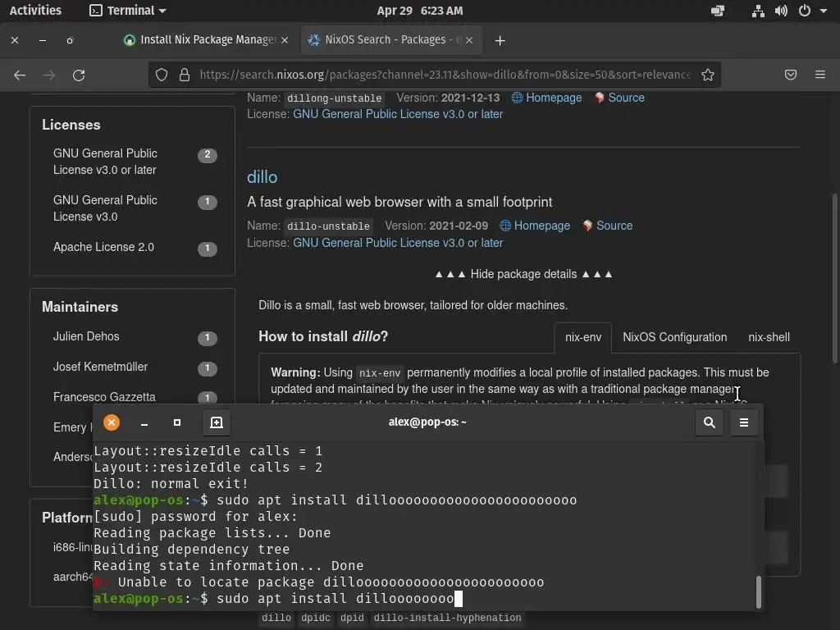Filter by maintainer Julien Dehos

click(x=134, y=337)
